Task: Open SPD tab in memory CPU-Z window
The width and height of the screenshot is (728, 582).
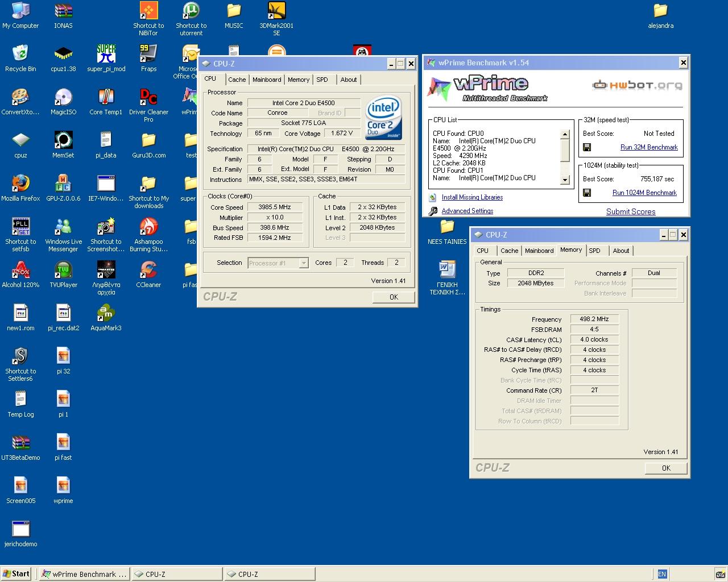Action: pyautogui.click(x=595, y=251)
